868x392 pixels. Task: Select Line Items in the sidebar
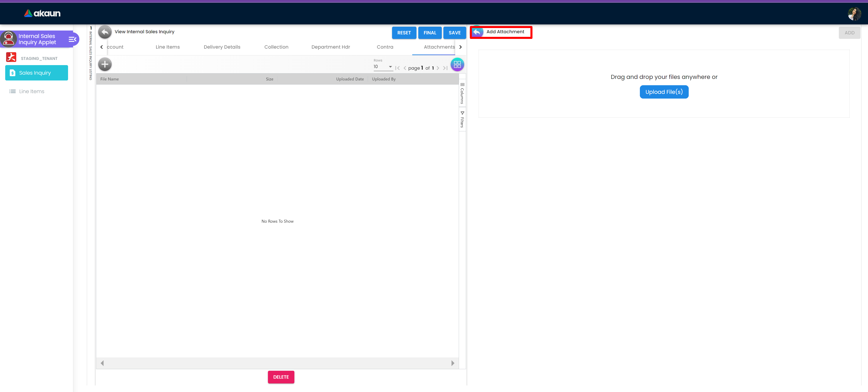click(x=31, y=92)
